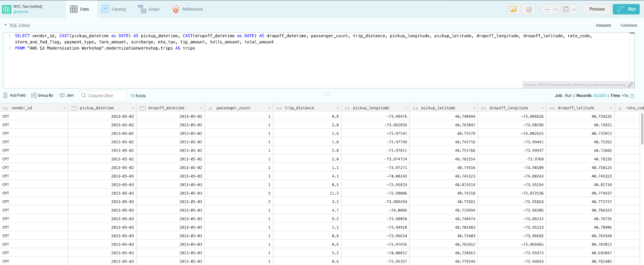Expand the ellipsis more-actions dropdown arrow
The height and width of the screenshot is (265, 644).
(555, 9)
